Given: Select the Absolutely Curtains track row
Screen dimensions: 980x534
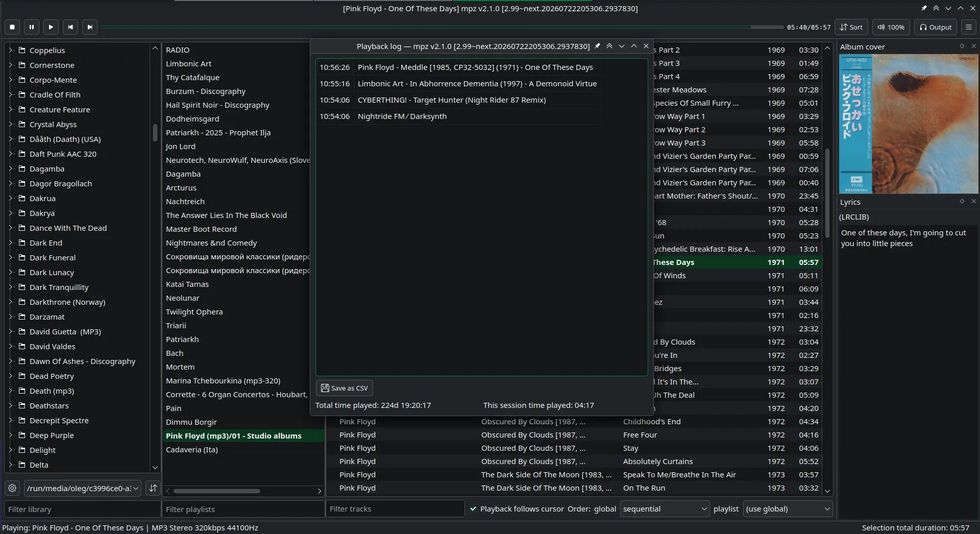Looking at the screenshot, I should tap(575, 461).
